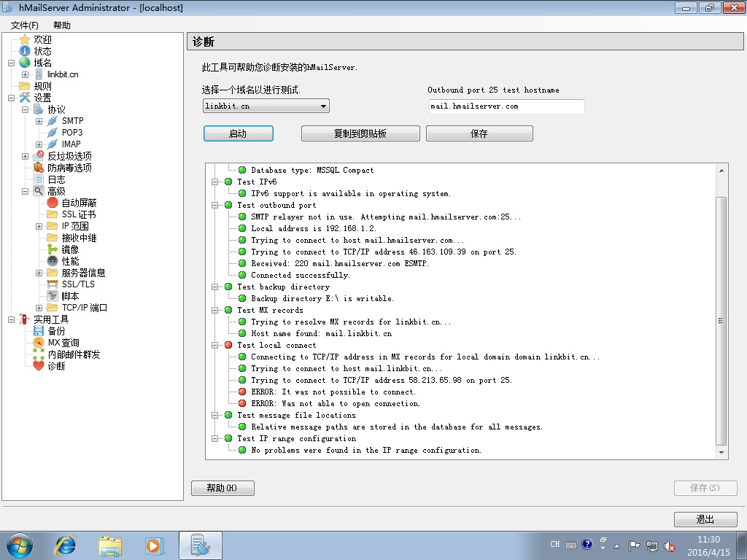Open the 帮助 menu
Viewport: 747px width, 560px height.
pos(62,26)
